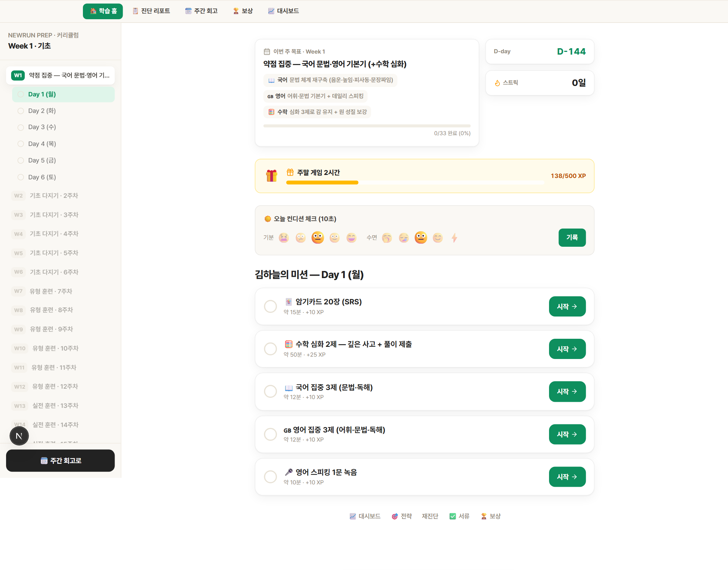
Task: Click the weekly goal 0/33 progress bar
Action: 367,126
